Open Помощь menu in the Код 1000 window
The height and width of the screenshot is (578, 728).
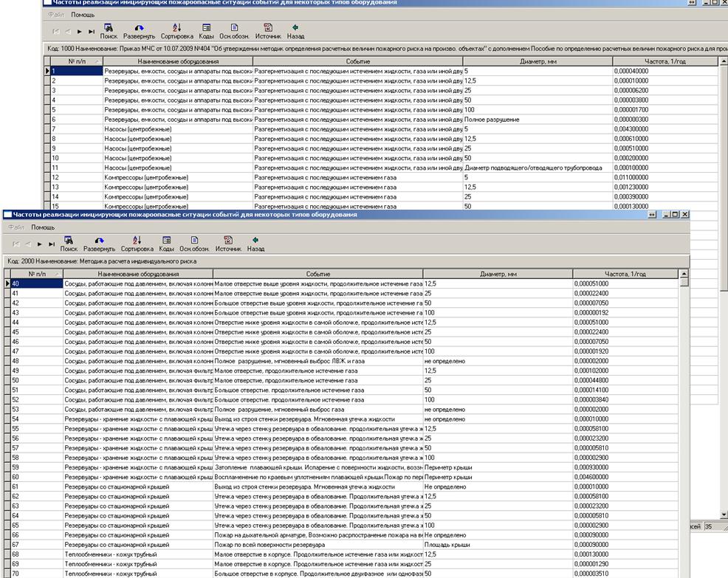coord(83,15)
